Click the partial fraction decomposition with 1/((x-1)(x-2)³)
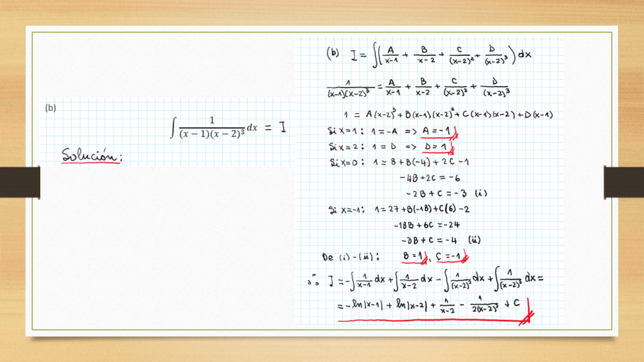The height and width of the screenshot is (362, 644). point(418,89)
